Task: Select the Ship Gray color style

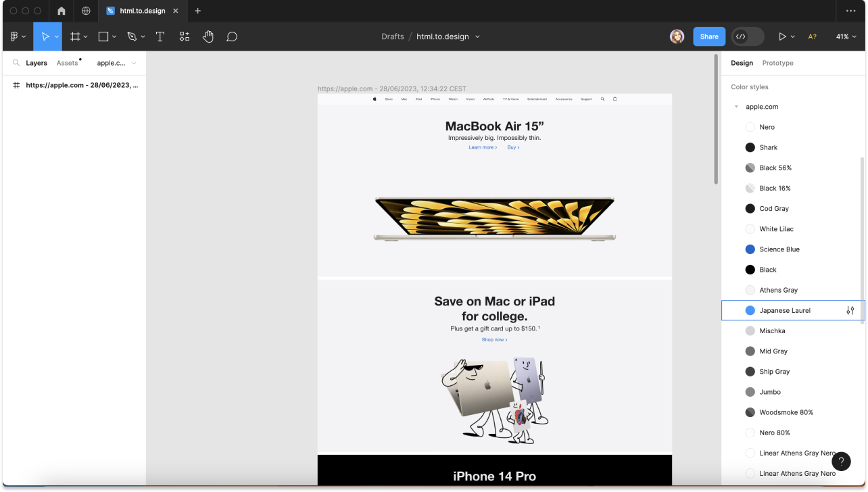Action: (x=792, y=371)
